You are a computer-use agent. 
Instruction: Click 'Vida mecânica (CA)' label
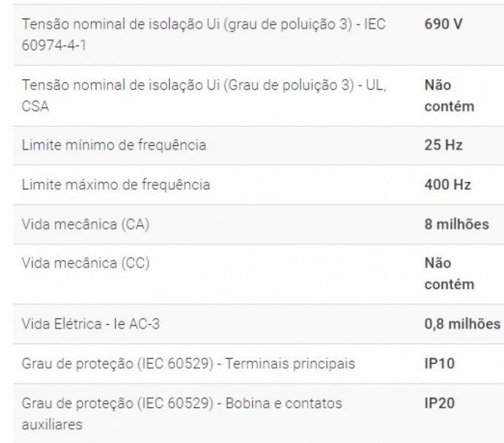click(85, 225)
